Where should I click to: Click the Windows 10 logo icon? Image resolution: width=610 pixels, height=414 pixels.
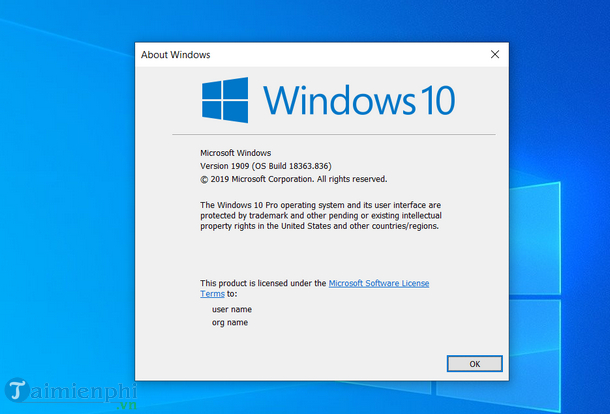click(x=225, y=100)
